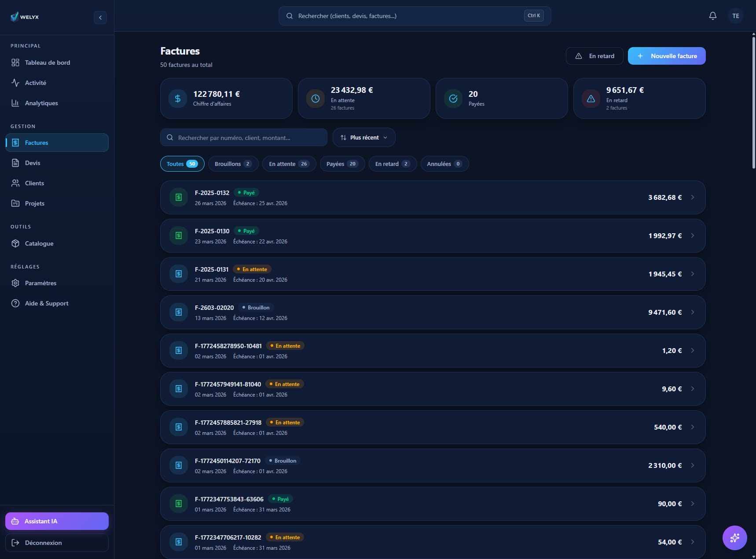Viewport: 756px width, 559px height.
Task: Expand invoice F-2025-0132 with its chevron
Action: click(x=693, y=198)
